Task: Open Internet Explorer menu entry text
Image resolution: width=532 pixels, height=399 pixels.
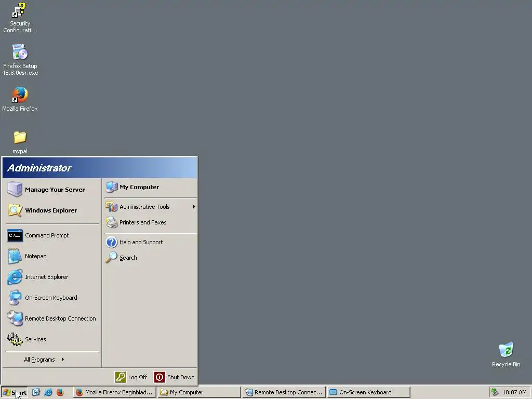Action: [x=46, y=277]
